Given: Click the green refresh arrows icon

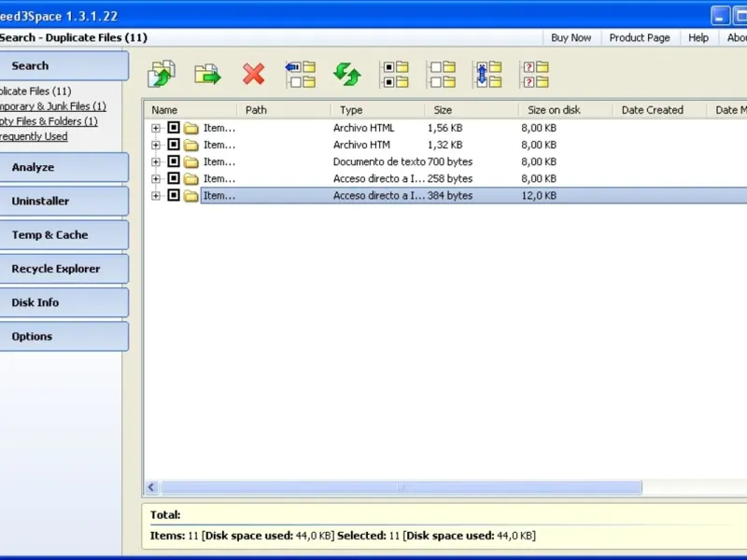Looking at the screenshot, I should tap(347, 75).
